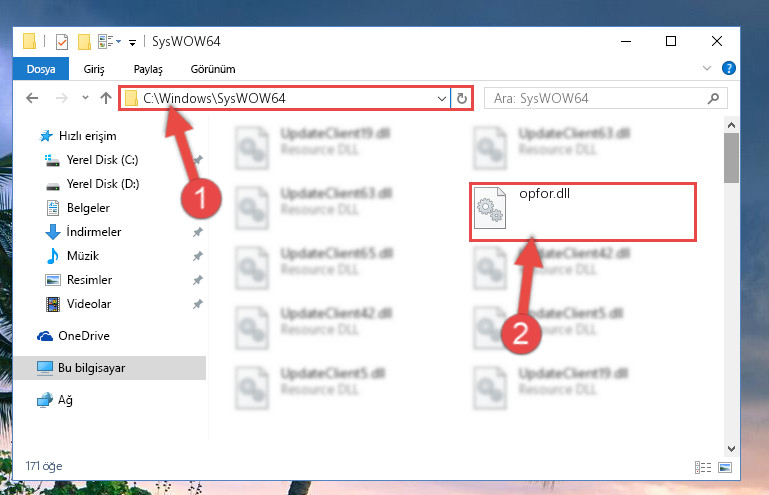Click the Properties checkmark quick-access icon
Image resolution: width=769 pixels, height=495 pixels.
point(62,42)
